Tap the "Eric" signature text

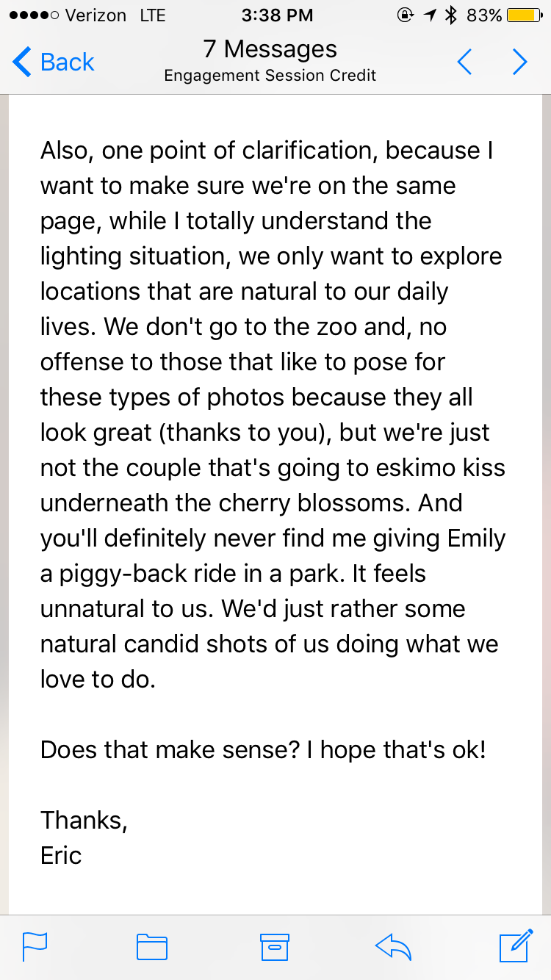pos(61,856)
